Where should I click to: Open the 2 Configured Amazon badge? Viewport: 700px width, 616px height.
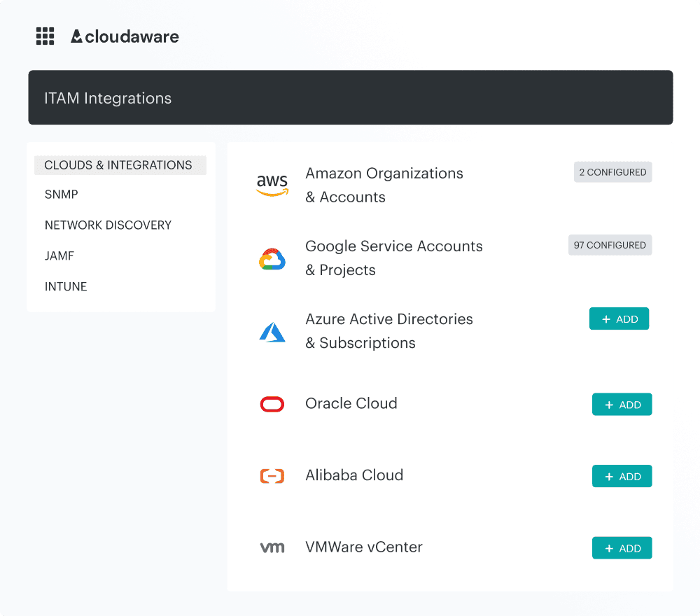[x=612, y=172]
